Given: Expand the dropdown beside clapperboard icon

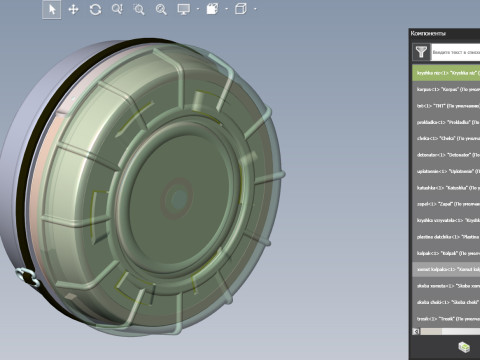Looking at the screenshot, I should (x=227, y=9).
